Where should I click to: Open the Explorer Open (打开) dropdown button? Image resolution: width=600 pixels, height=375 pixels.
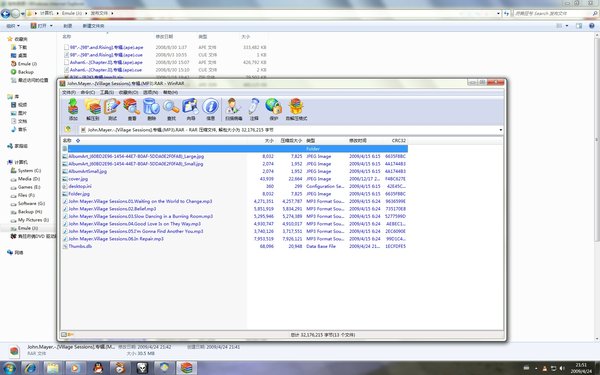(42, 26)
